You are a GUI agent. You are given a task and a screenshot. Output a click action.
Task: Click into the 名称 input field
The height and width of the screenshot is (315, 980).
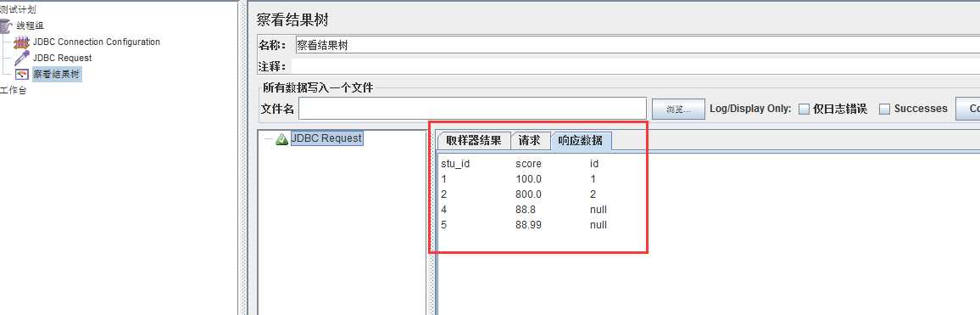pos(637,45)
